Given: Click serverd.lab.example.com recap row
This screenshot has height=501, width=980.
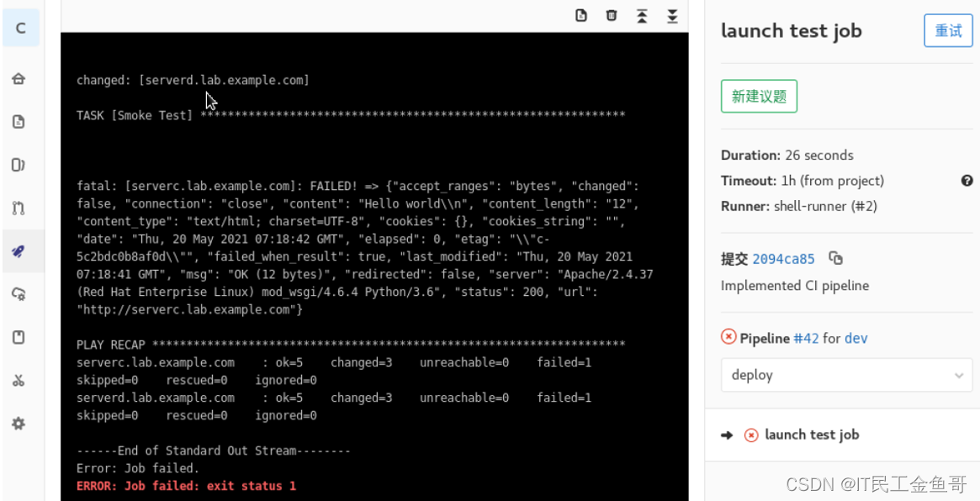Looking at the screenshot, I should (x=334, y=398).
